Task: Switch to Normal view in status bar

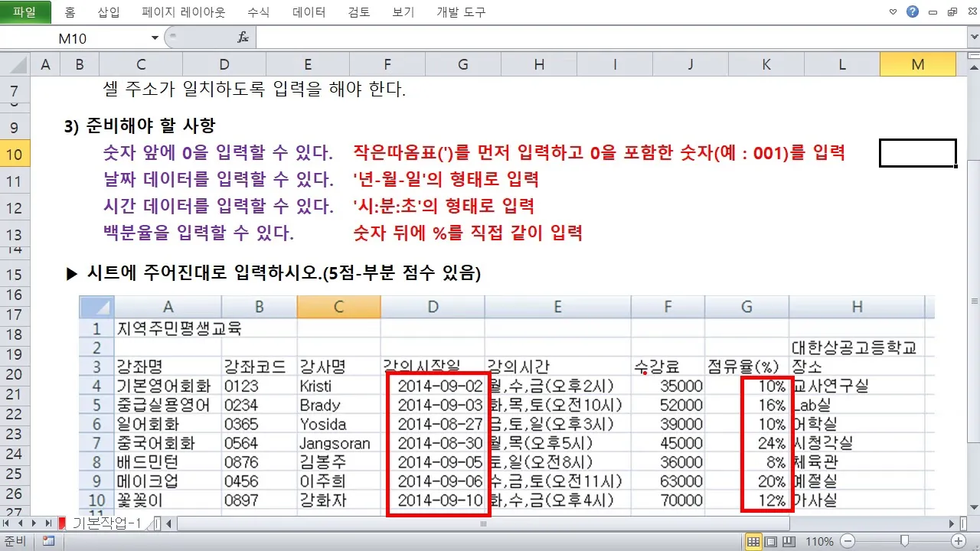Action: (x=753, y=541)
